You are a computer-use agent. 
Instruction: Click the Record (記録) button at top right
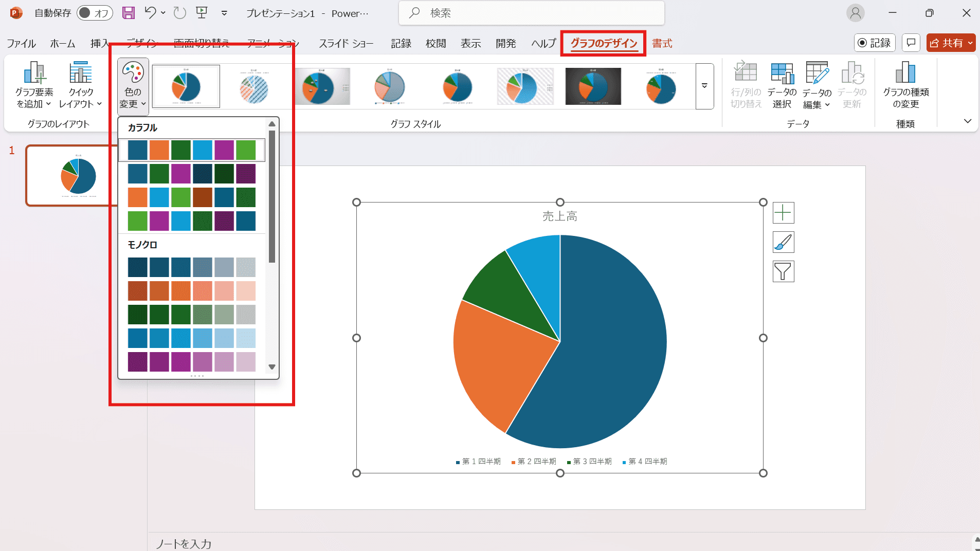coord(875,43)
